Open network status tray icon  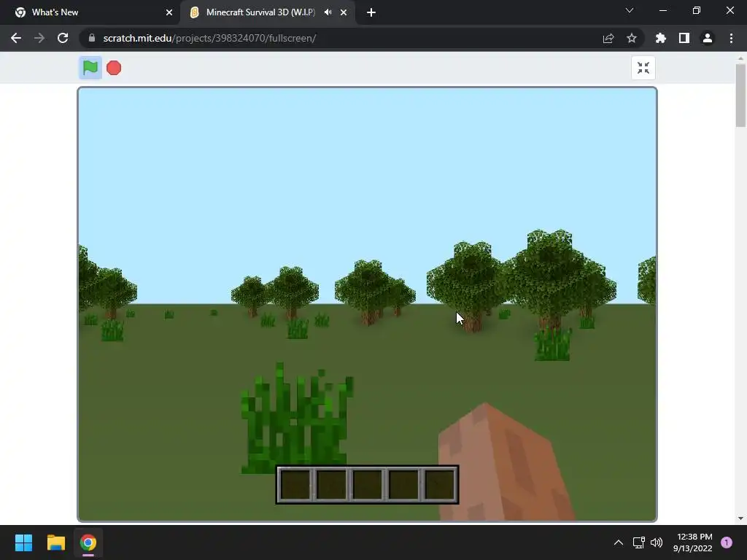(x=638, y=542)
